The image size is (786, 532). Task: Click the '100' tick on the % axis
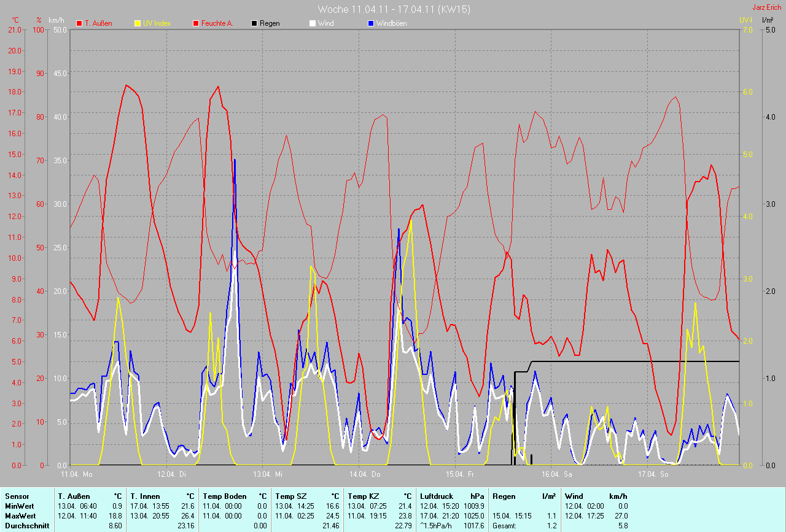(x=39, y=29)
